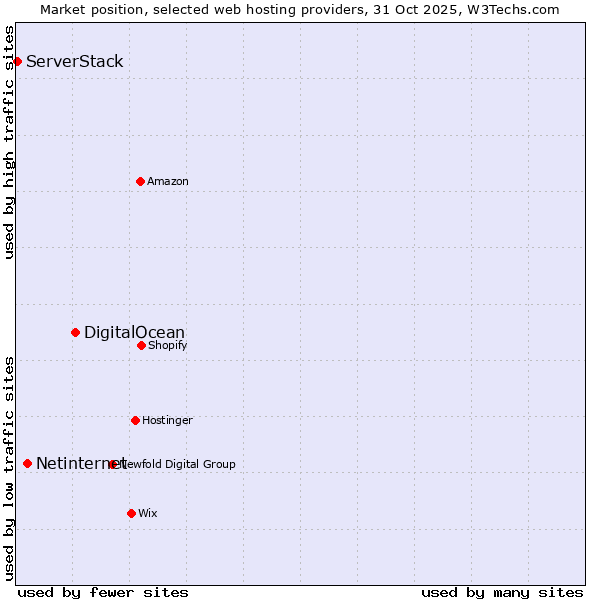Select the DigitalOcean red diamond marker
This screenshot has height=600, width=600.
click(x=75, y=332)
